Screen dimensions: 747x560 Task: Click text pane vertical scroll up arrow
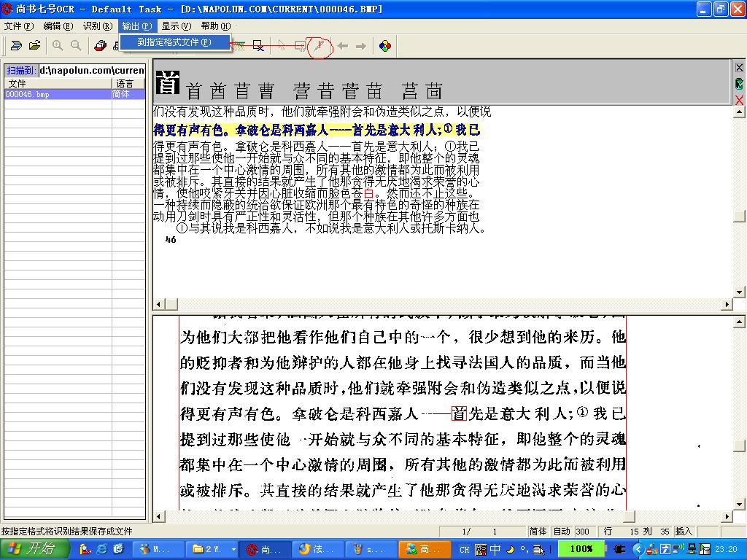point(740,112)
